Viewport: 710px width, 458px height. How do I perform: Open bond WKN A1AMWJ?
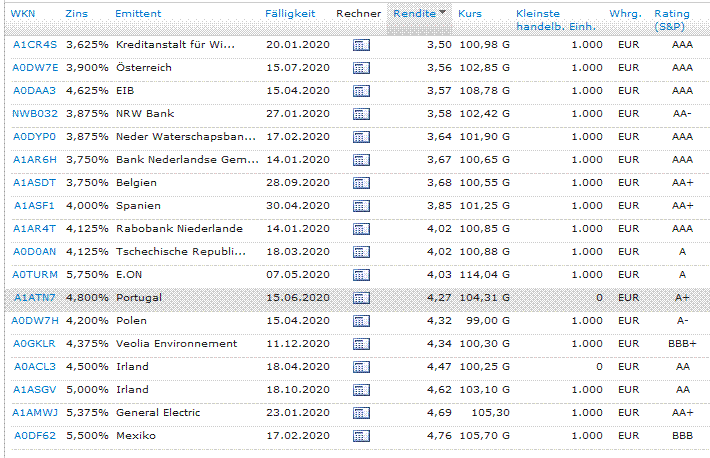click(35, 413)
